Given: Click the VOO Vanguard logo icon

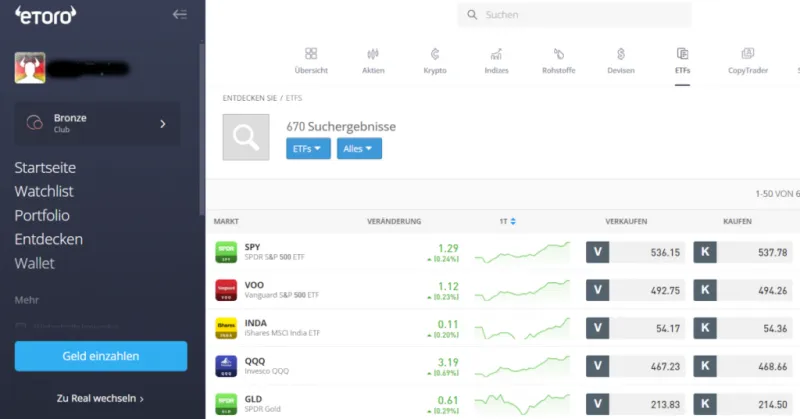Looking at the screenshot, I should point(226,290).
